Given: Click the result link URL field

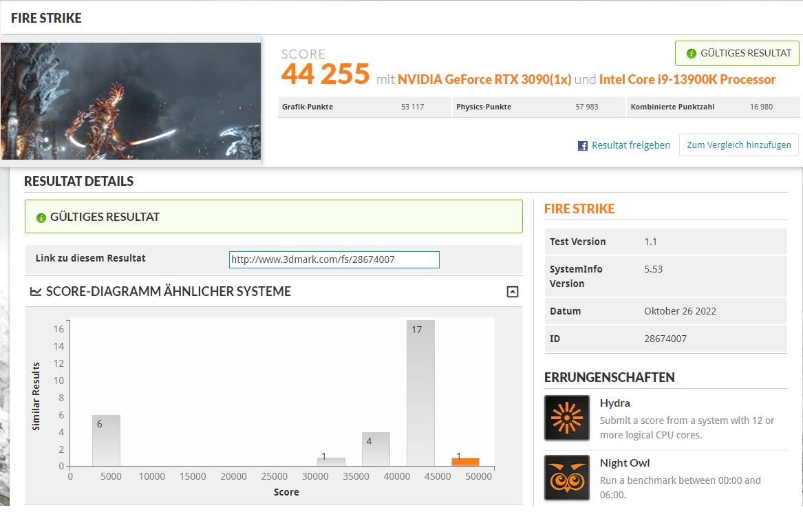Looking at the screenshot, I should point(334,259).
